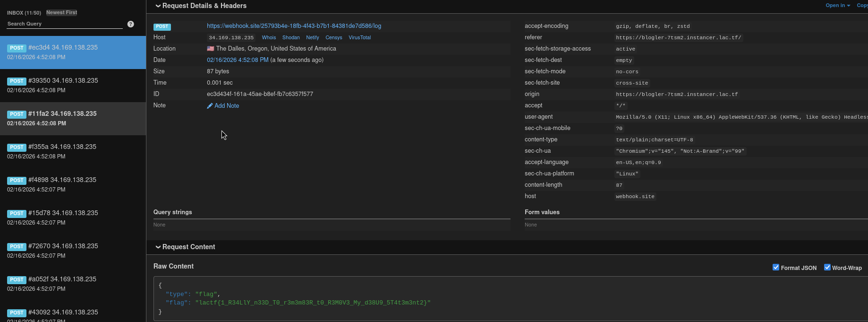Select request #39350 in the inbox
Screen dimensions: 868x322
(x=73, y=86)
